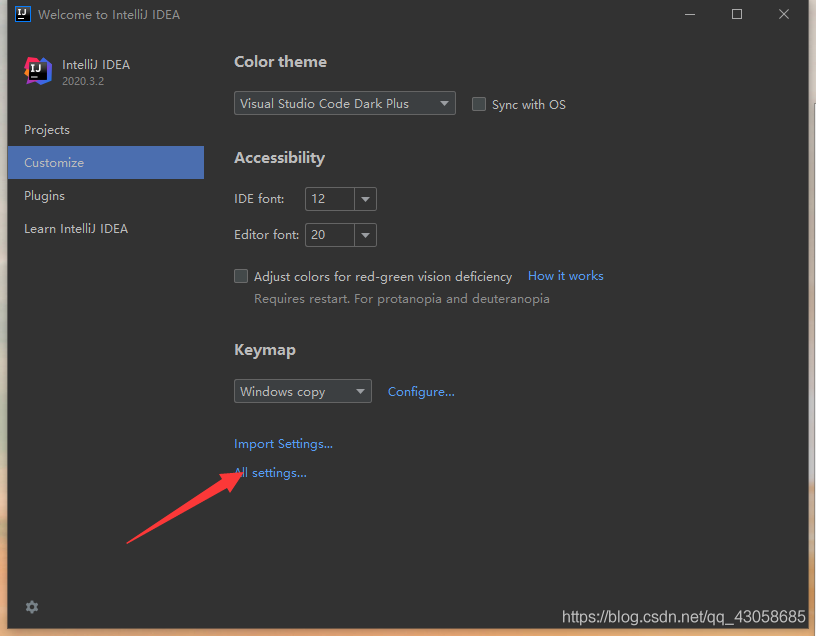Click the settings gear icon at bottom left
Image resolution: width=816 pixels, height=636 pixels.
point(32,607)
